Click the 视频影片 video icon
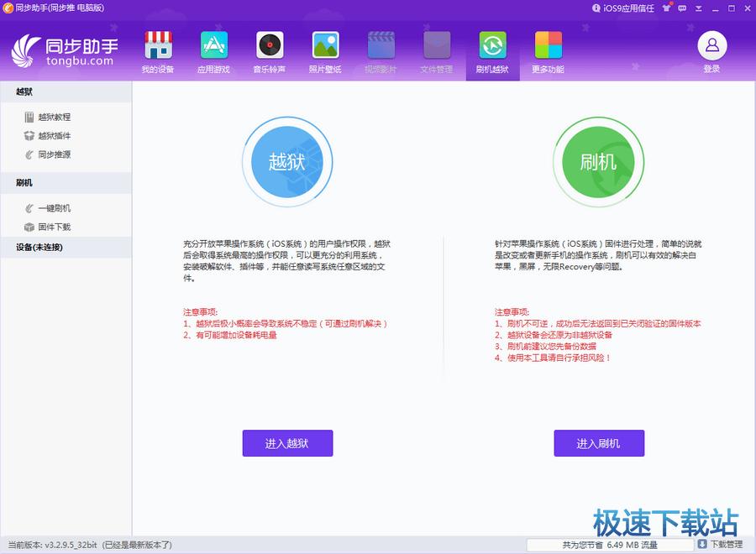 pos(381,52)
